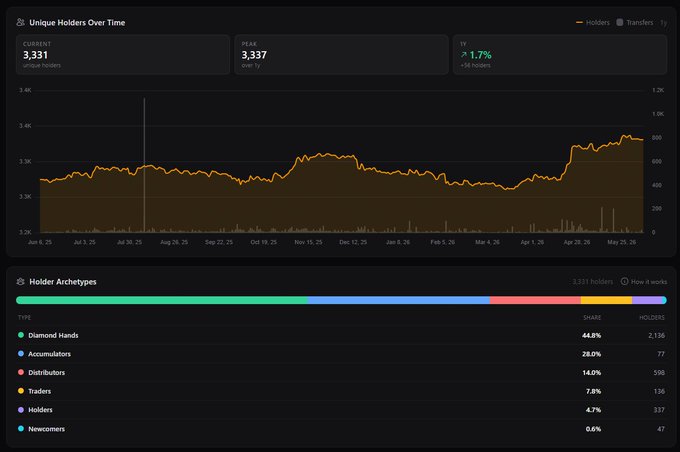Click the 1Y 1.7% change card
Screen dimensions: 680x452
560,55
